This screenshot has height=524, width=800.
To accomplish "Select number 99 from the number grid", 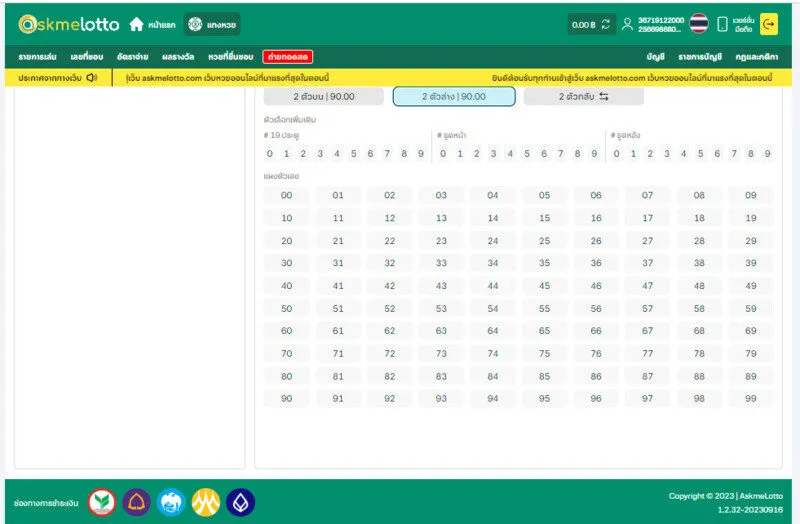I will pyautogui.click(x=751, y=399).
